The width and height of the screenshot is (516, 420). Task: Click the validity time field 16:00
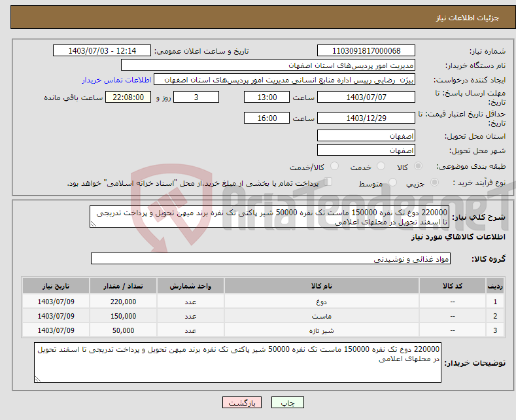tap(267, 118)
